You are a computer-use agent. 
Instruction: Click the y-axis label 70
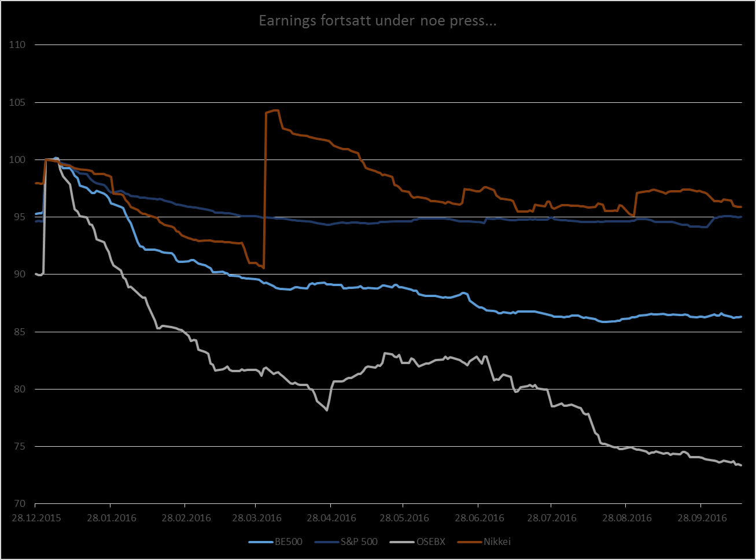coord(20,503)
